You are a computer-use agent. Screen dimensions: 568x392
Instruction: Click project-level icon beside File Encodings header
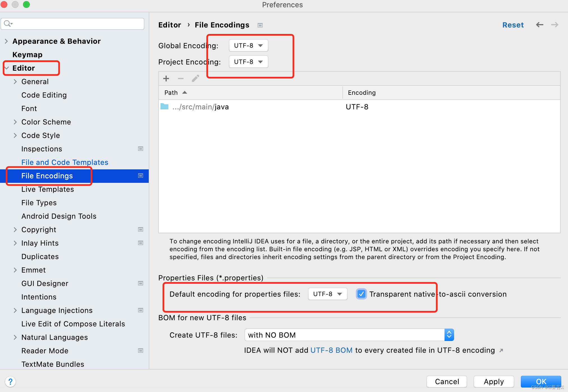pos(260,25)
